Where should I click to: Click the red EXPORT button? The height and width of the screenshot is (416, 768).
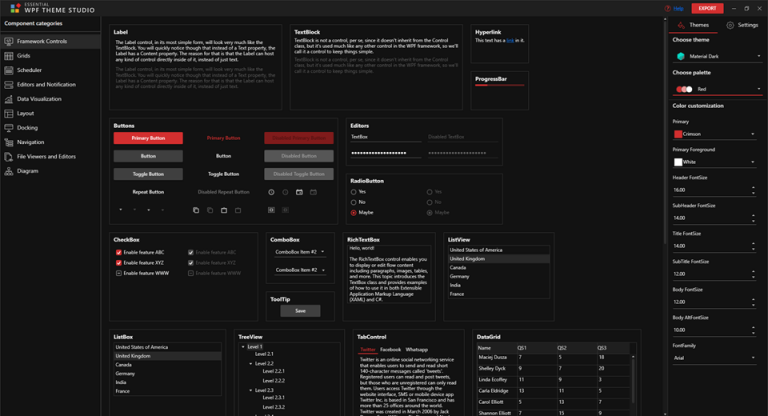click(x=707, y=8)
